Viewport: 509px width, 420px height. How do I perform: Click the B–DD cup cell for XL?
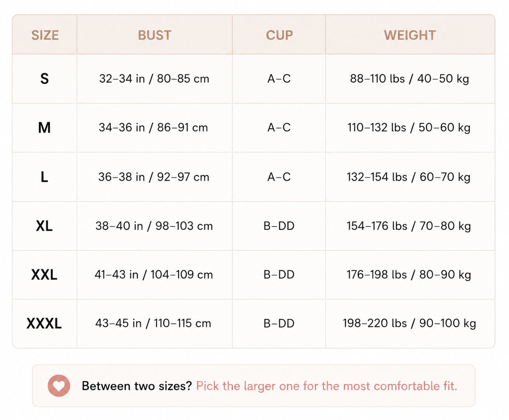(x=279, y=226)
